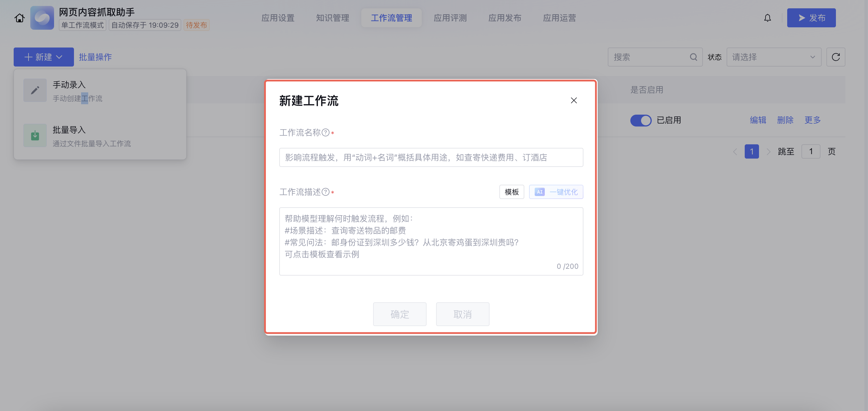Click the app logo thumbnail

click(x=42, y=18)
